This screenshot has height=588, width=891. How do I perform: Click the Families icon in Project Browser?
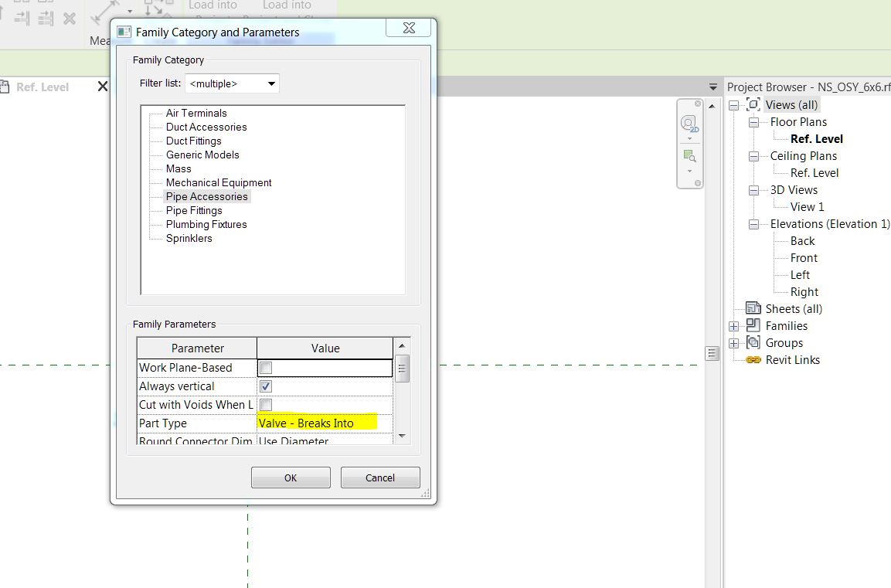[x=753, y=325]
